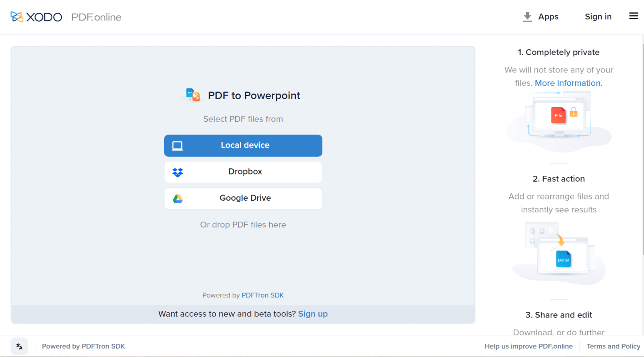The image size is (644, 357).
Task: Click the laptop icon on Local device
Action: click(x=178, y=145)
